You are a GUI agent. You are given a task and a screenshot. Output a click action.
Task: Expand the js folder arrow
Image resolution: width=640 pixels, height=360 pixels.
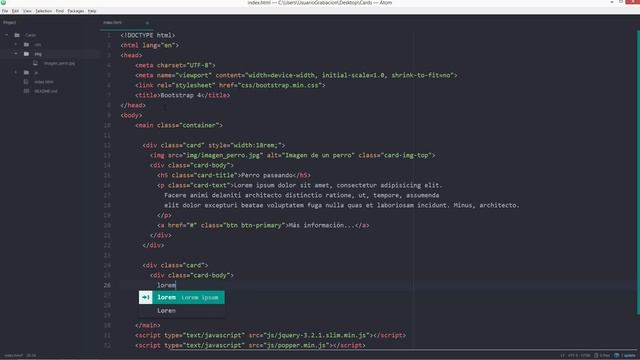(16, 73)
